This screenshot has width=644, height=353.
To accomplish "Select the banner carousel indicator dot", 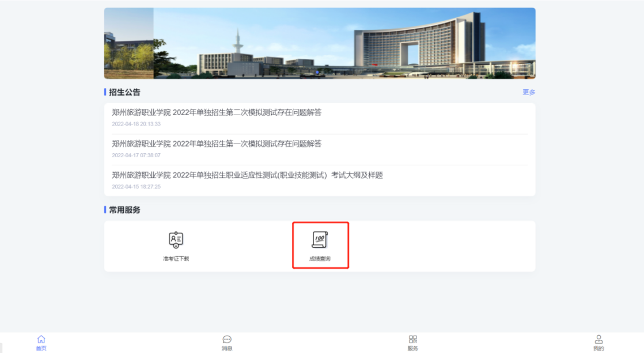I will coord(317,73).
